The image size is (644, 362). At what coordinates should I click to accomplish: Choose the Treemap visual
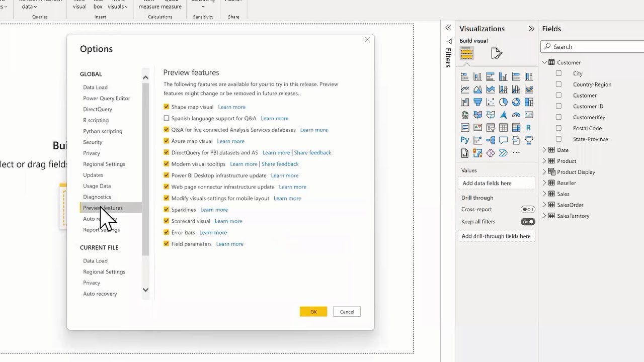point(529,102)
